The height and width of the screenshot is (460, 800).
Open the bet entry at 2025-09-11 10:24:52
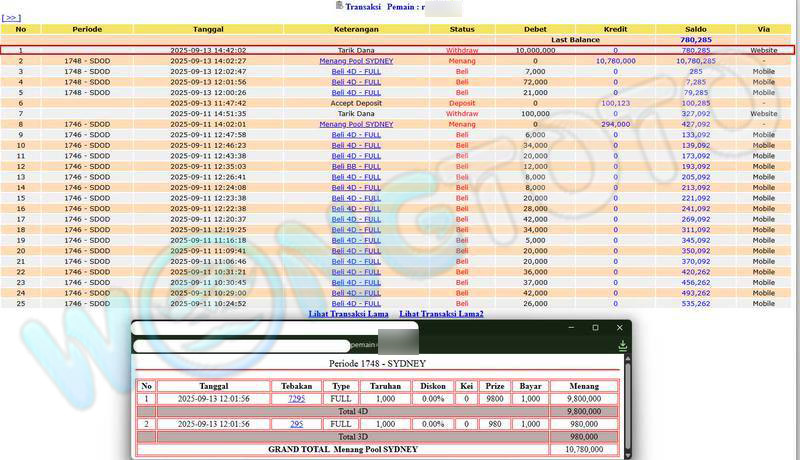coord(356,303)
